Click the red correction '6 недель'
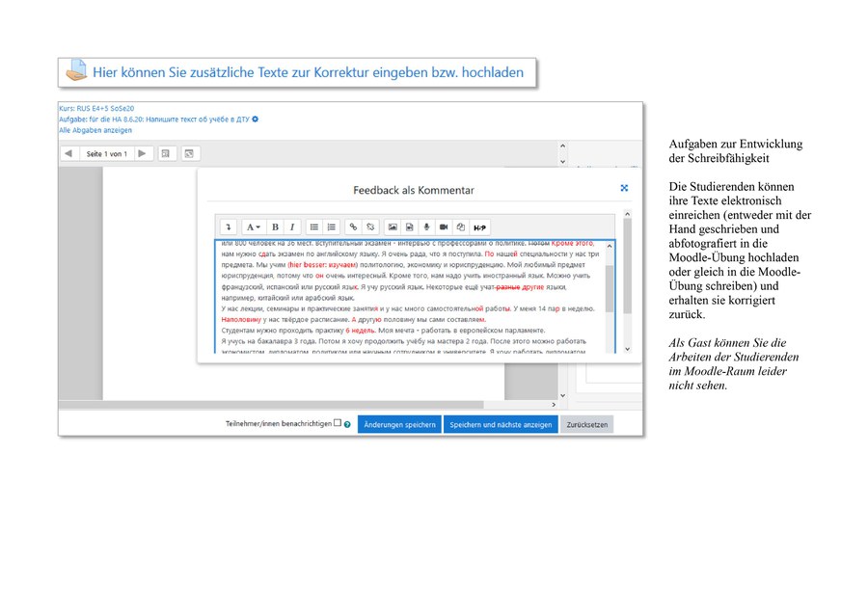The height and width of the screenshot is (613, 868). [x=361, y=331]
